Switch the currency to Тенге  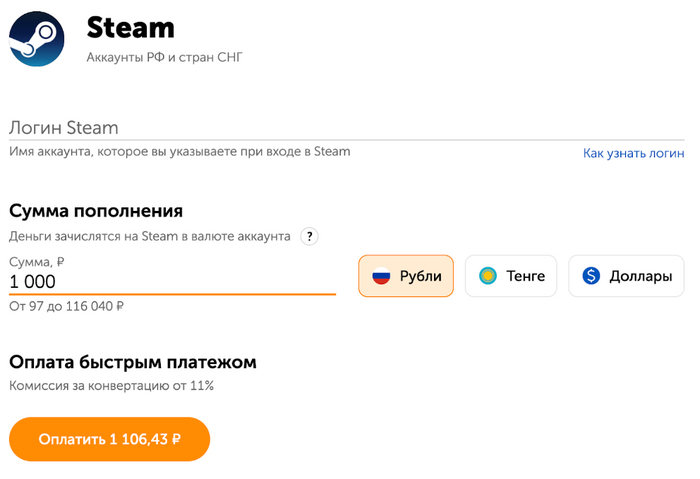point(511,276)
